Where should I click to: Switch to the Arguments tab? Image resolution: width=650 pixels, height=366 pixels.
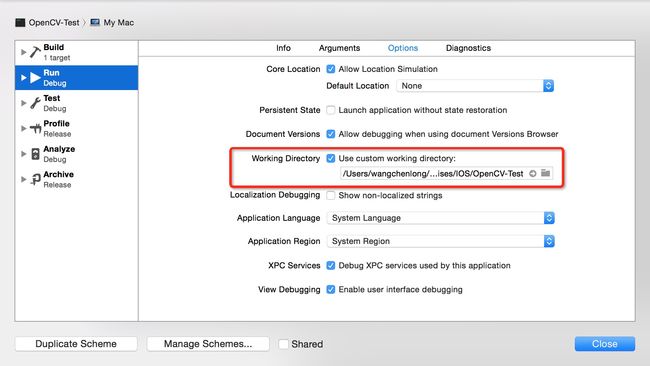click(x=339, y=48)
